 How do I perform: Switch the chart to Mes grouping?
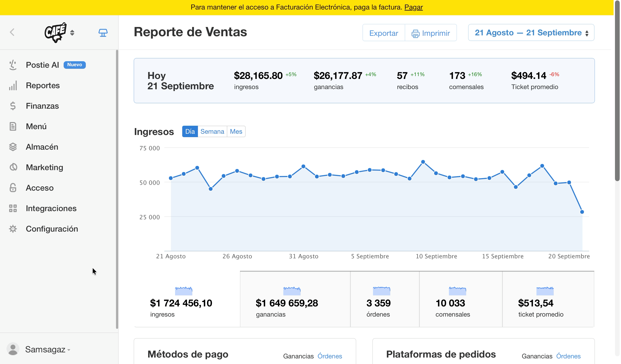point(236,131)
